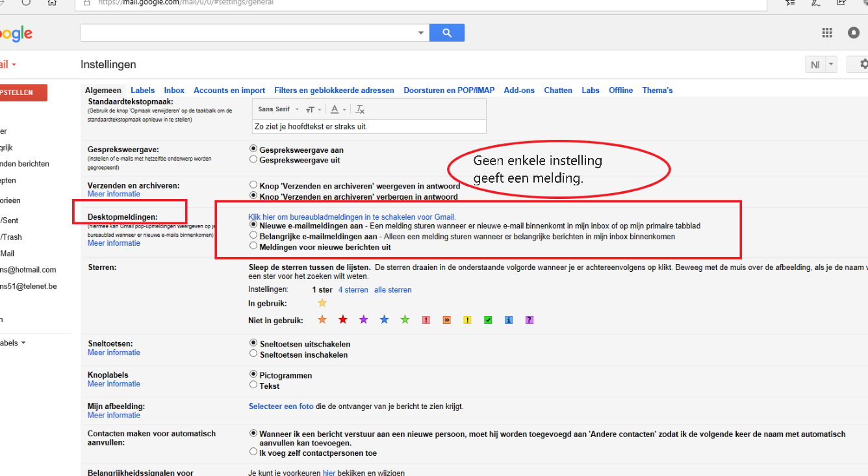Viewport: 868px width, 476px height.
Task: Click the remove formatting icon
Action: tap(361, 109)
